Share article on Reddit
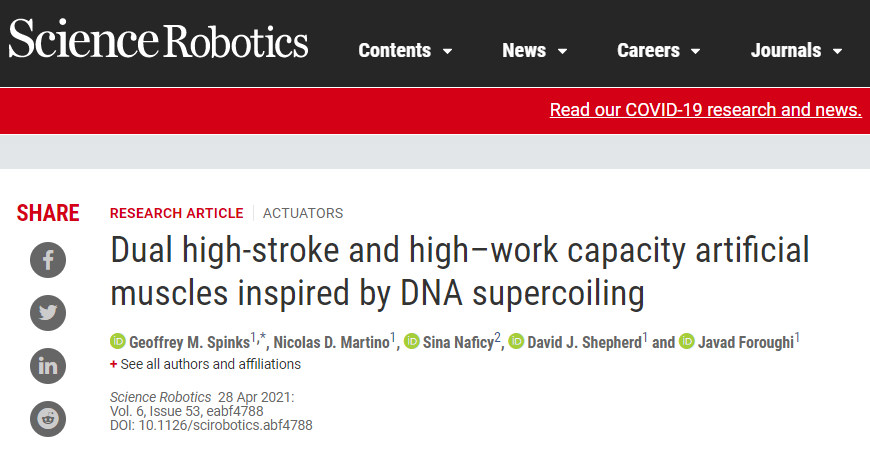This screenshot has height=449, width=870. [48, 418]
